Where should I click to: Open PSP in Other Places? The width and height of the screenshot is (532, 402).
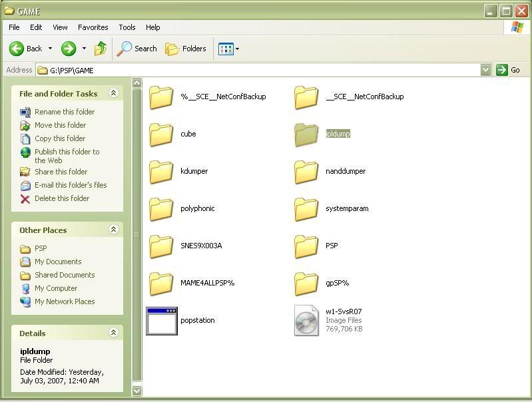[x=41, y=248]
